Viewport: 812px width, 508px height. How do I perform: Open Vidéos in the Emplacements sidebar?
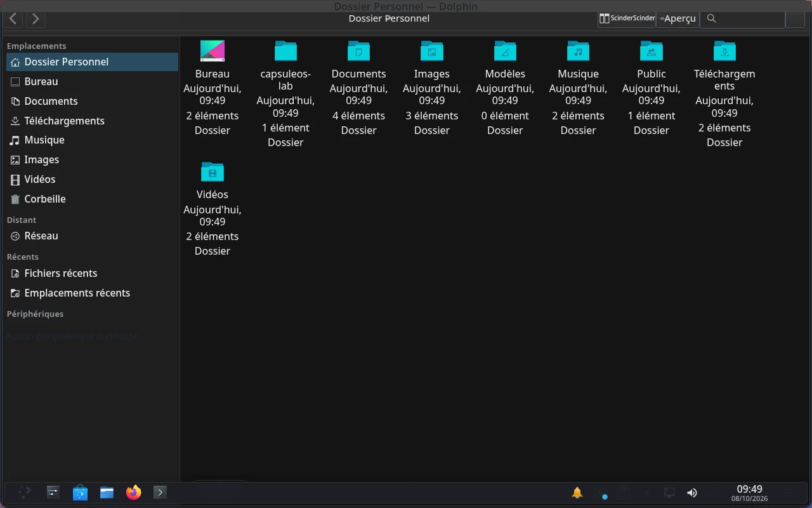coord(93,179)
